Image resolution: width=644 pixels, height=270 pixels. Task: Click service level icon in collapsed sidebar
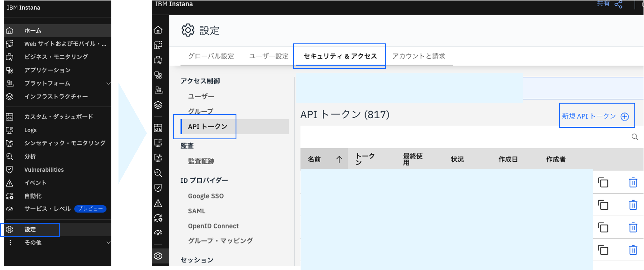(x=158, y=233)
